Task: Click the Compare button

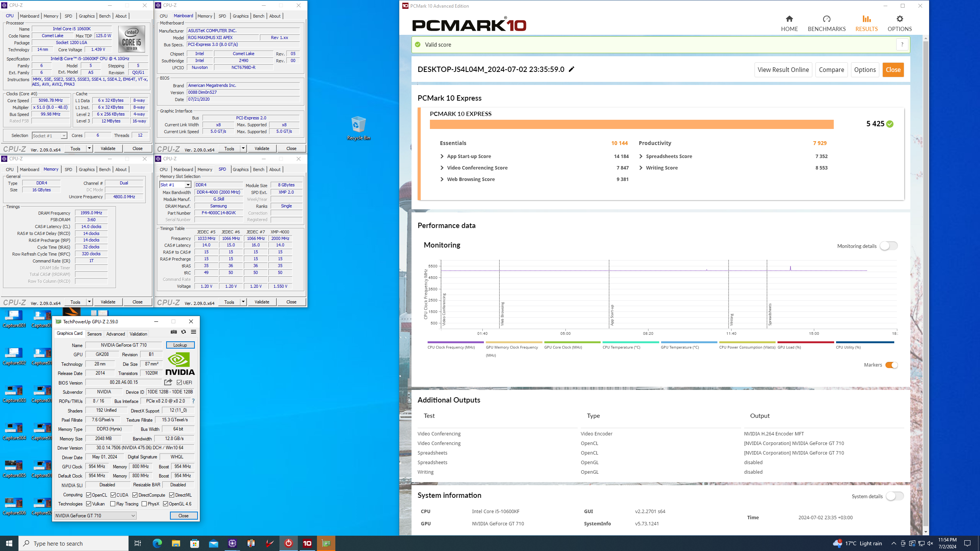Action: click(831, 70)
